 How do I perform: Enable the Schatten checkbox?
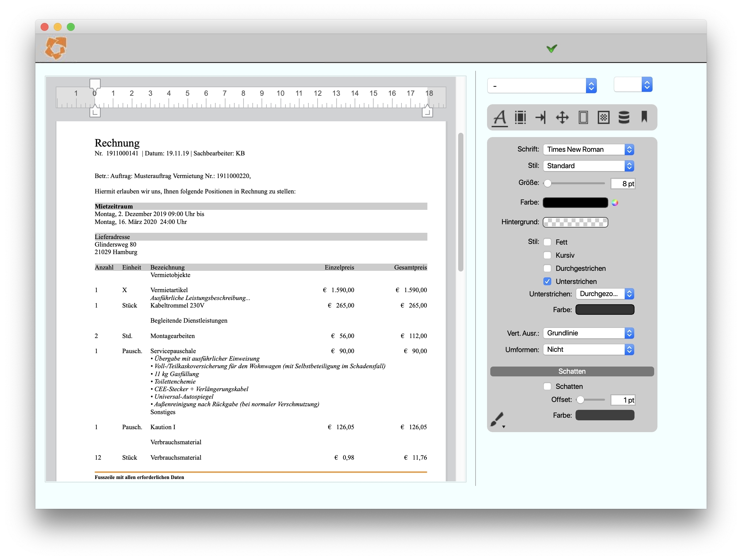tap(547, 386)
